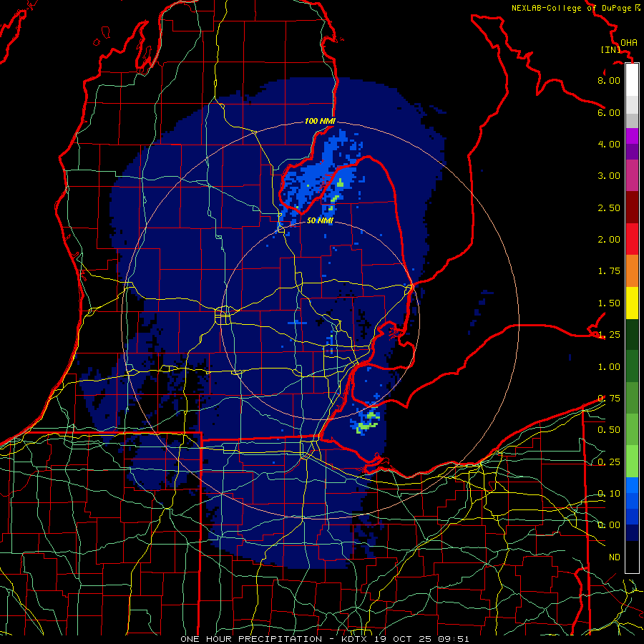Viewport: 644px width, 644px height.
Task: Pick the bright magenta legend swatch
Action: pos(632,136)
